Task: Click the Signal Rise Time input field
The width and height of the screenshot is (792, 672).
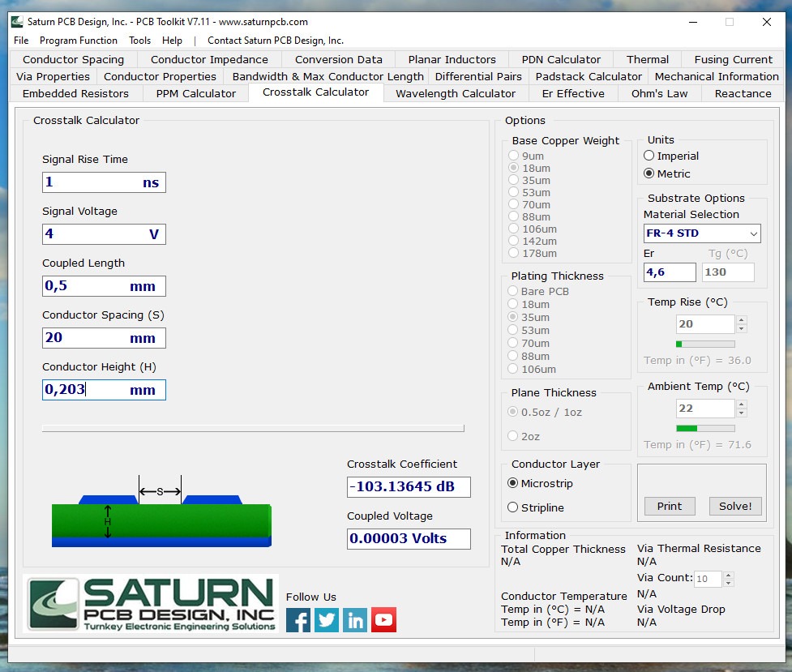Action: pos(104,182)
